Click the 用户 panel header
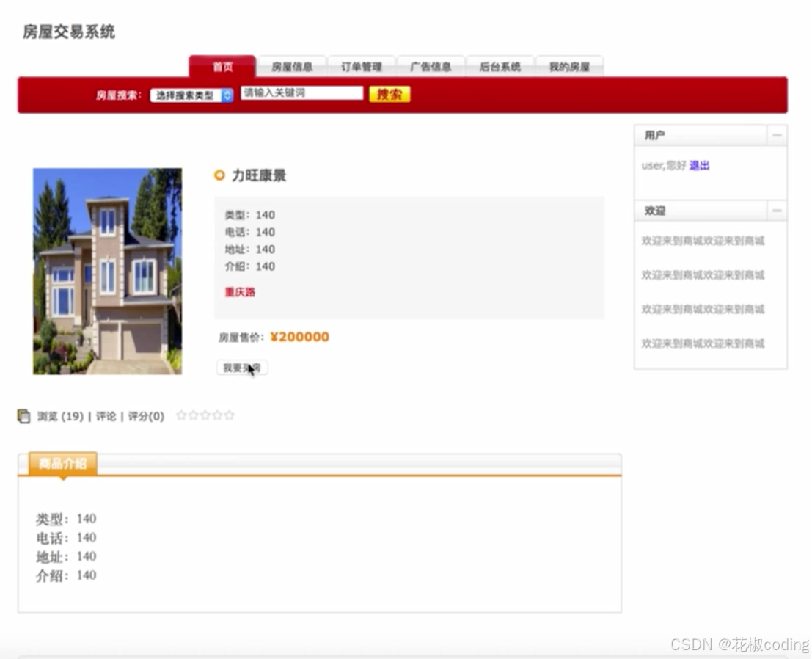The height and width of the screenshot is (659, 812). click(701, 135)
